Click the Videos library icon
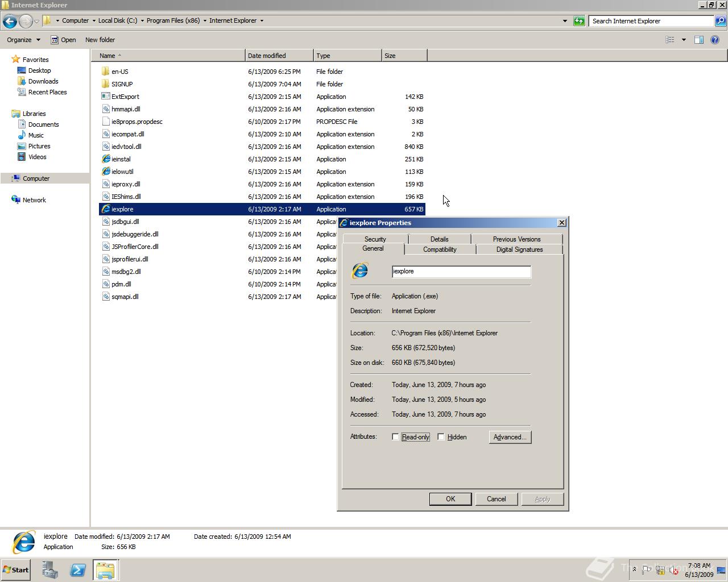This screenshot has width=728, height=582. click(x=22, y=157)
